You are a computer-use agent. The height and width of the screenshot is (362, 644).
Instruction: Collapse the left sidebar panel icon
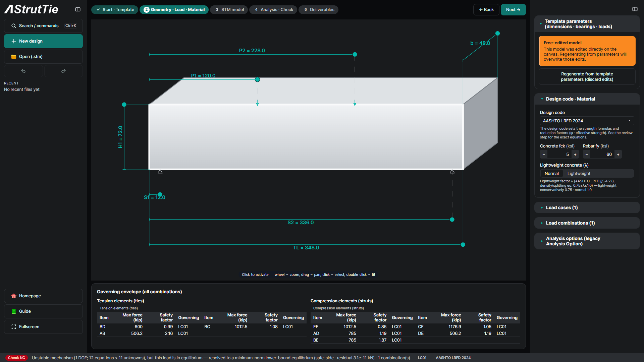(78, 9)
